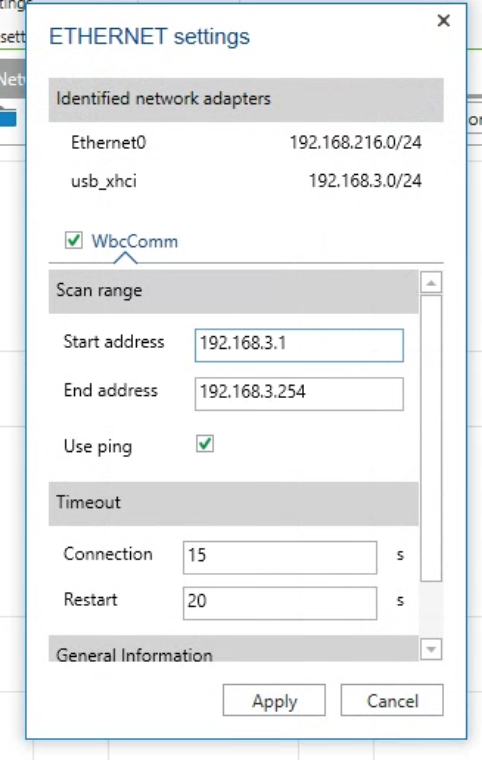482x760 pixels.
Task: Click the Identified network adapters header
Action: pos(246,99)
